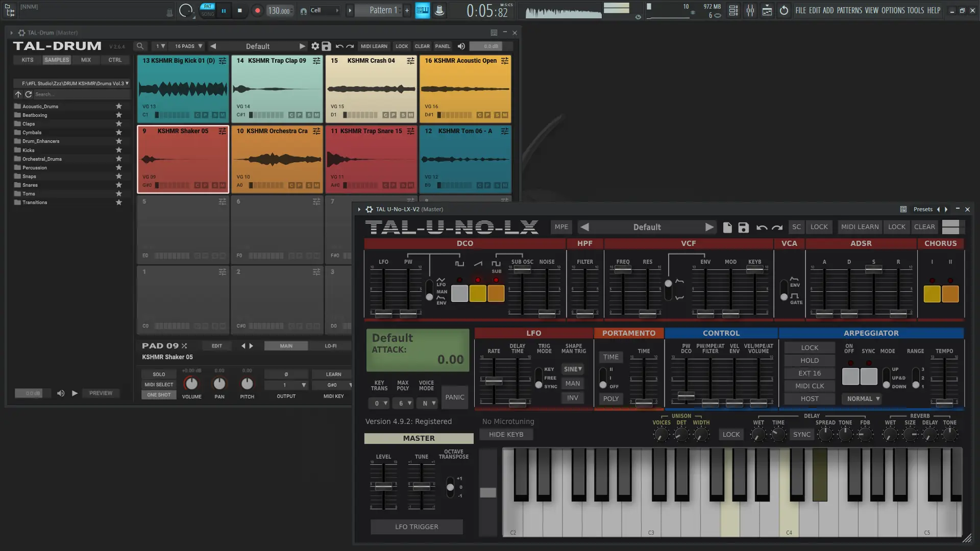The height and width of the screenshot is (551, 980).
Task: Click the undo arrow in TAL-U-NO-LX
Action: coord(762,228)
